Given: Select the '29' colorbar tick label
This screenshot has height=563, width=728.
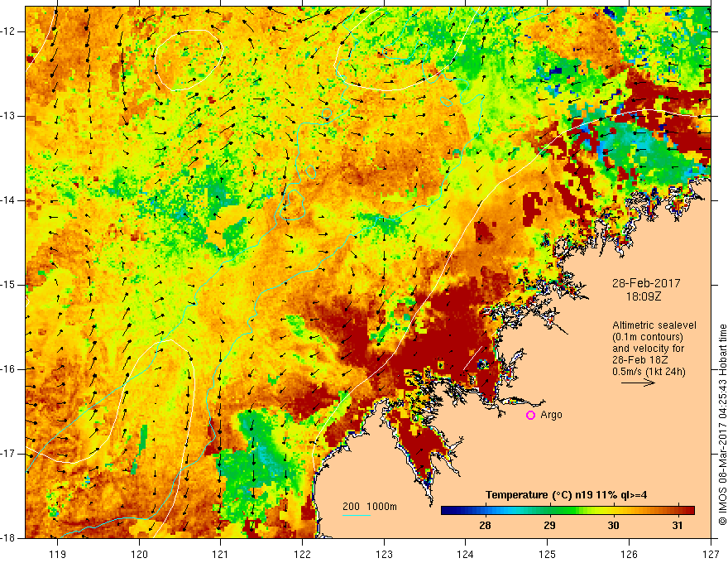Looking at the screenshot, I should (x=549, y=526).
